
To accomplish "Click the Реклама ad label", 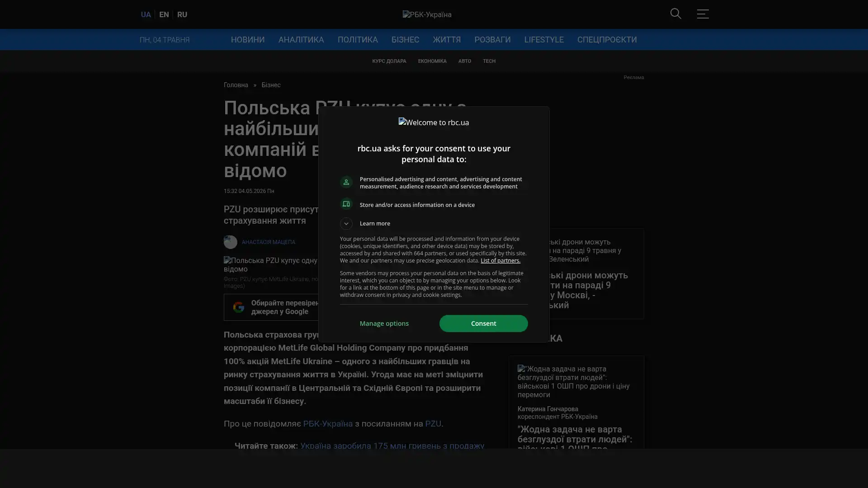I will 634,78.
